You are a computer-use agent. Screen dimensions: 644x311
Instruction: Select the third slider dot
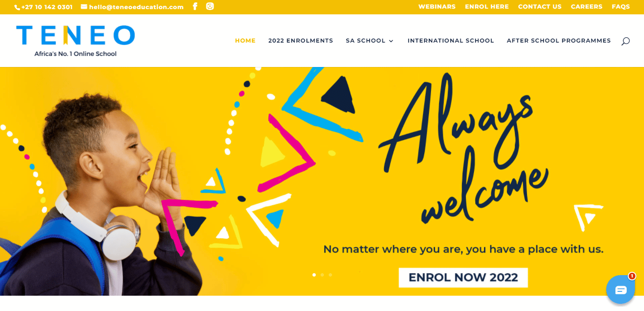[x=330, y=275]
